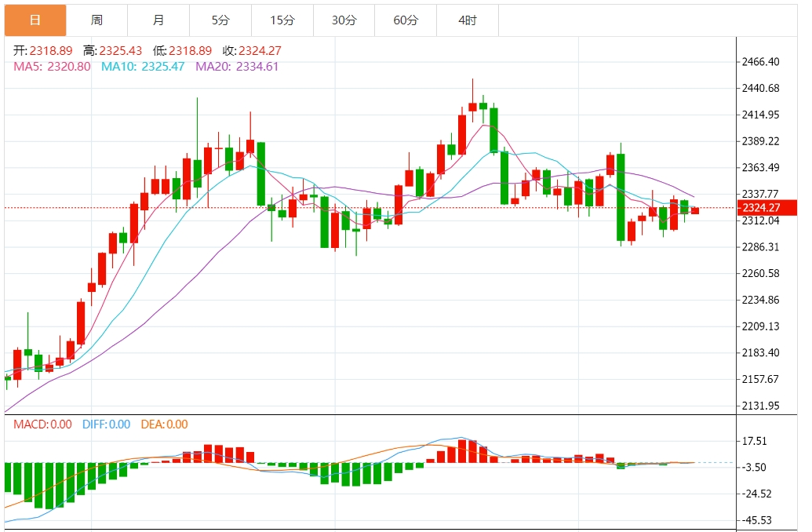812x532 pixels.
Task: Select the 日 daily chart tab
Action: (x=35, y=20)
